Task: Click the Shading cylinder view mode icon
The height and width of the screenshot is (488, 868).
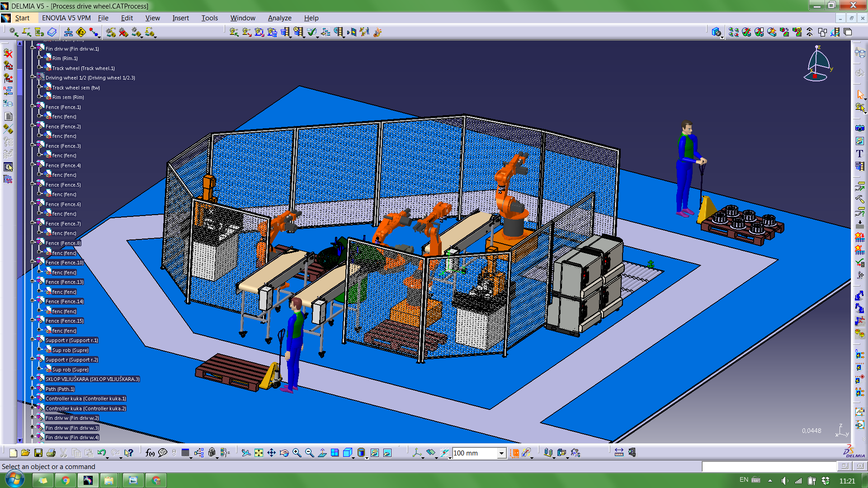Action: 361,453
